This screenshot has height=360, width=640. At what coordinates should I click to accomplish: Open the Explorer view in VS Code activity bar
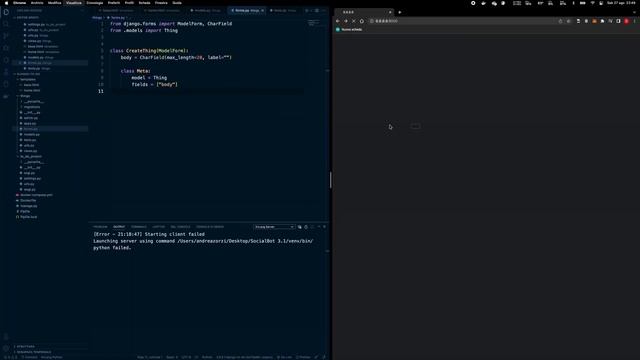pos(6,12)
